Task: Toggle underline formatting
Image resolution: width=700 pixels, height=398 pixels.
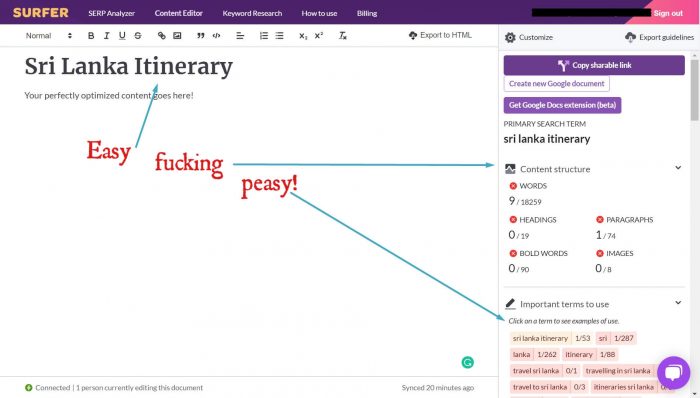Action: click(x=122, y=36)
